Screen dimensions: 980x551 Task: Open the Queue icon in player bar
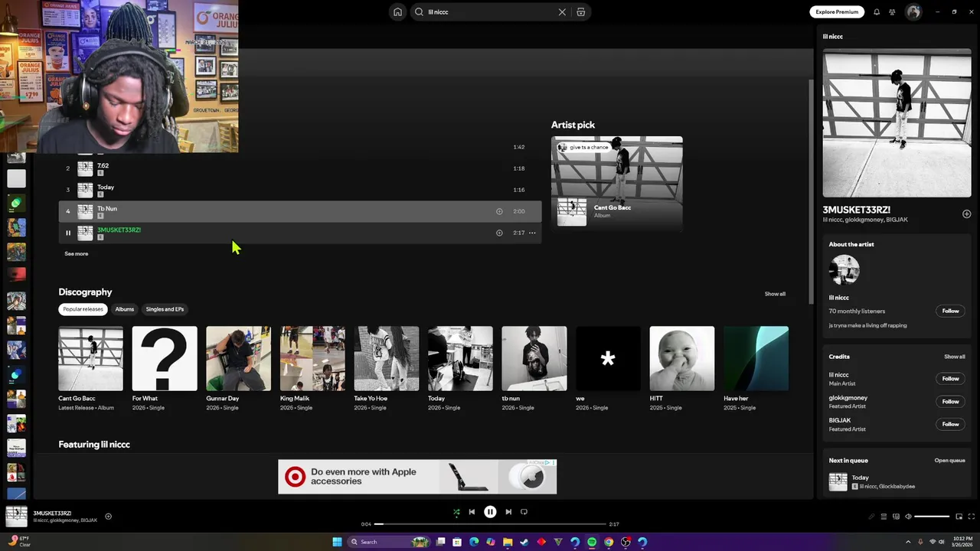coord(884,517)
